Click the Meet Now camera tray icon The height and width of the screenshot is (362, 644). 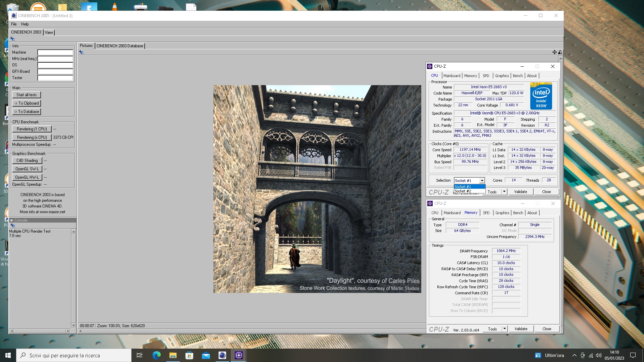(x=583, y=355)
